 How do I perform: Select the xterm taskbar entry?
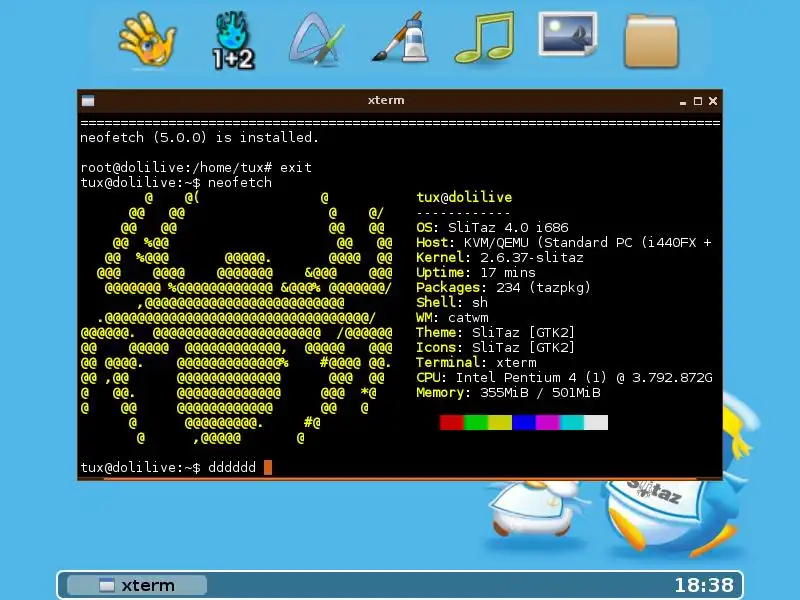137,585
